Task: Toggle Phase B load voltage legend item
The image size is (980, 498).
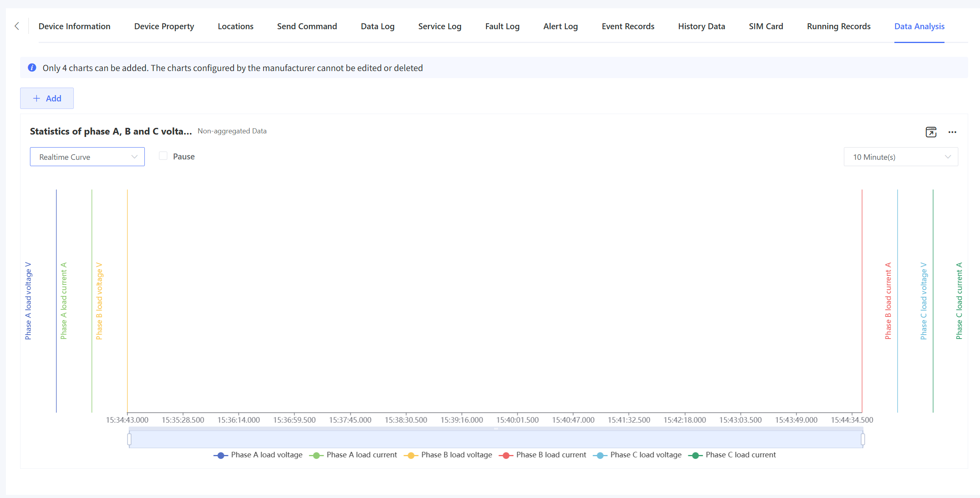Action: 456,455
